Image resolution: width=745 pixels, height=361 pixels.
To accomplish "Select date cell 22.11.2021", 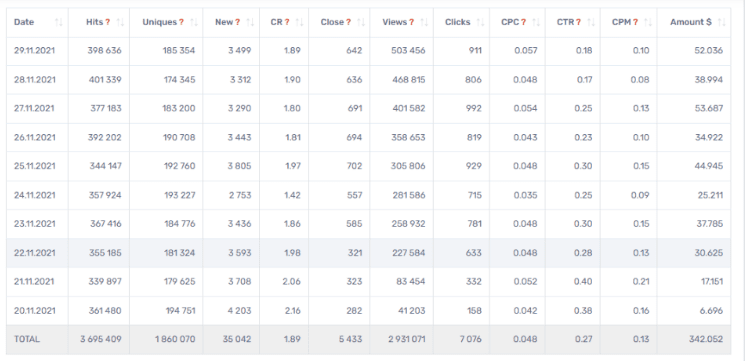I will click(35, 253).
